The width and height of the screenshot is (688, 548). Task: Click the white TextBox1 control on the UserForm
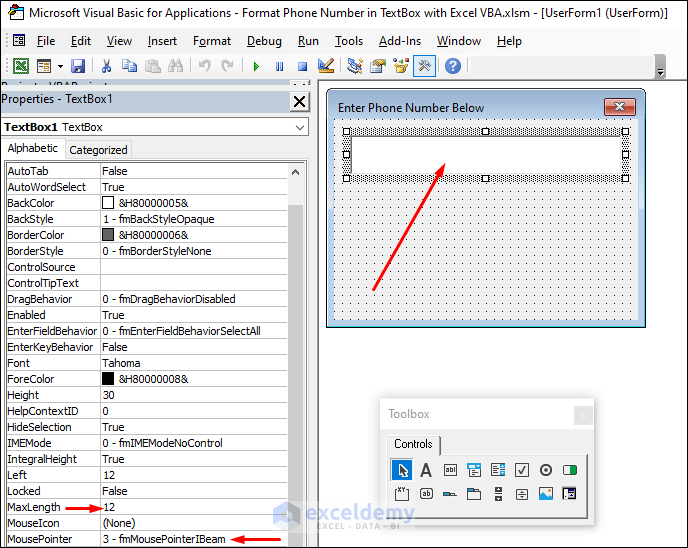click(486, 155)
